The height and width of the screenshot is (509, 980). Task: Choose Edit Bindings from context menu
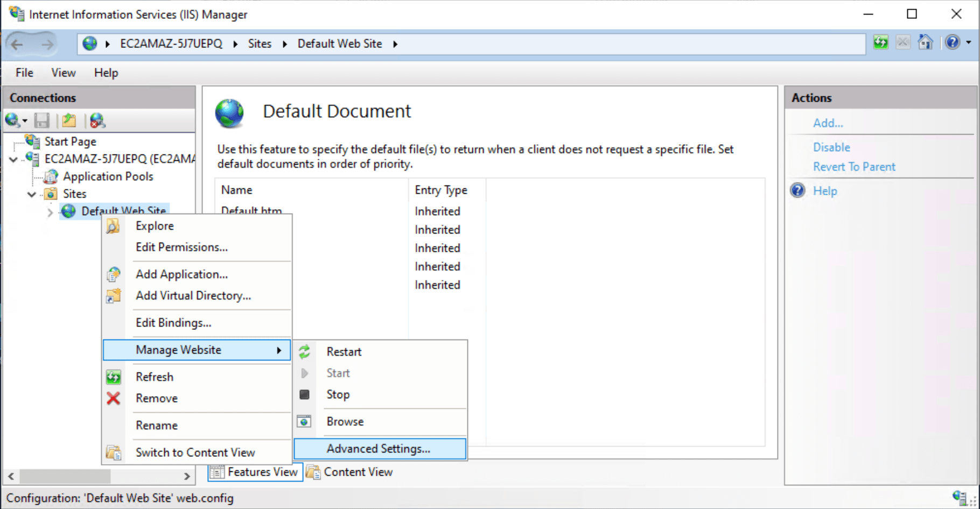coord(197,323)
